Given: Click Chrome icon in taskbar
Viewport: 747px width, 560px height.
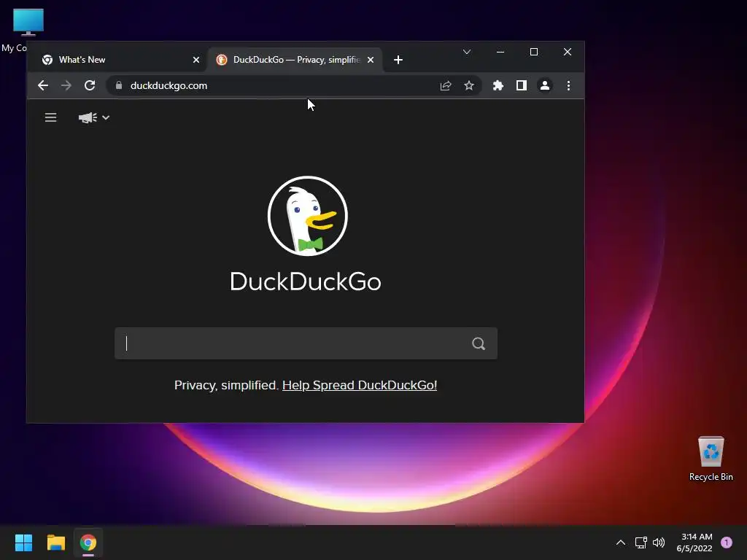Looking at the screenshot, I should (x=88, y=542).
